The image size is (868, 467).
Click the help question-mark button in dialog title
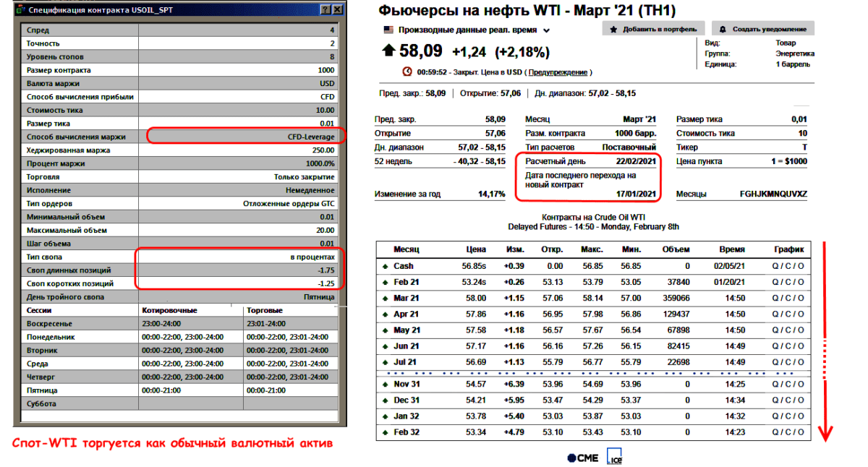[x=326, y=9]
